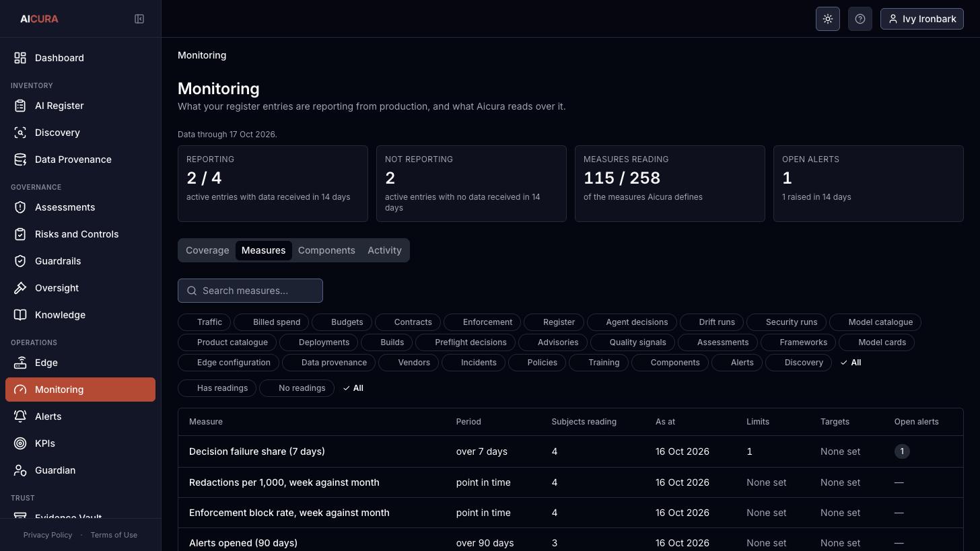Click the Guardrails shield-check icon
The height and width of the screenshot is (551, 980).
click(x=20, y=261)
